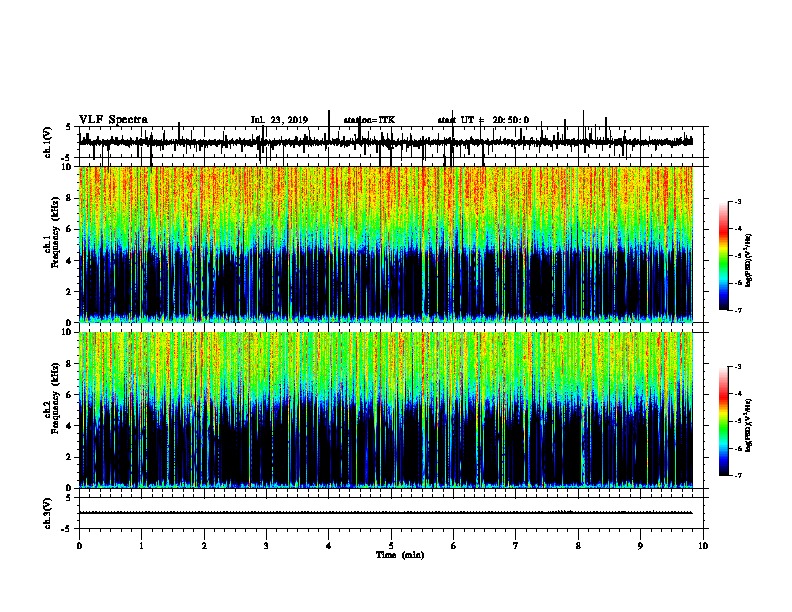Click time axis tick label "8"
The width and height of the screenshot is (792, 612).
click(x=578, y=546)
